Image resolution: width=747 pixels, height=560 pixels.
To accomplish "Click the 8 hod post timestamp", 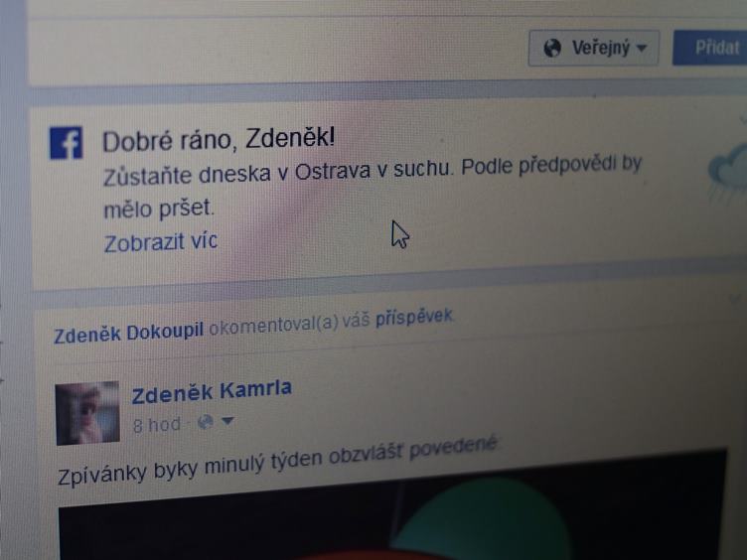I will click(157, 425).
